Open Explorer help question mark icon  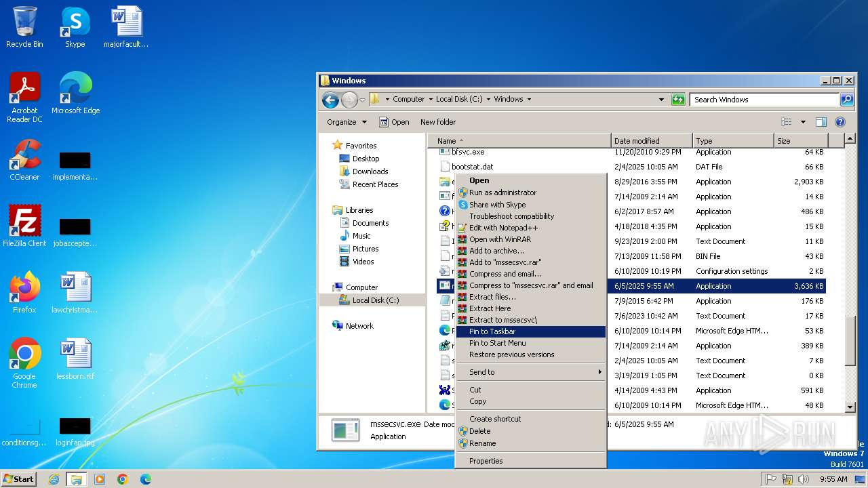[x=840, y=122]
